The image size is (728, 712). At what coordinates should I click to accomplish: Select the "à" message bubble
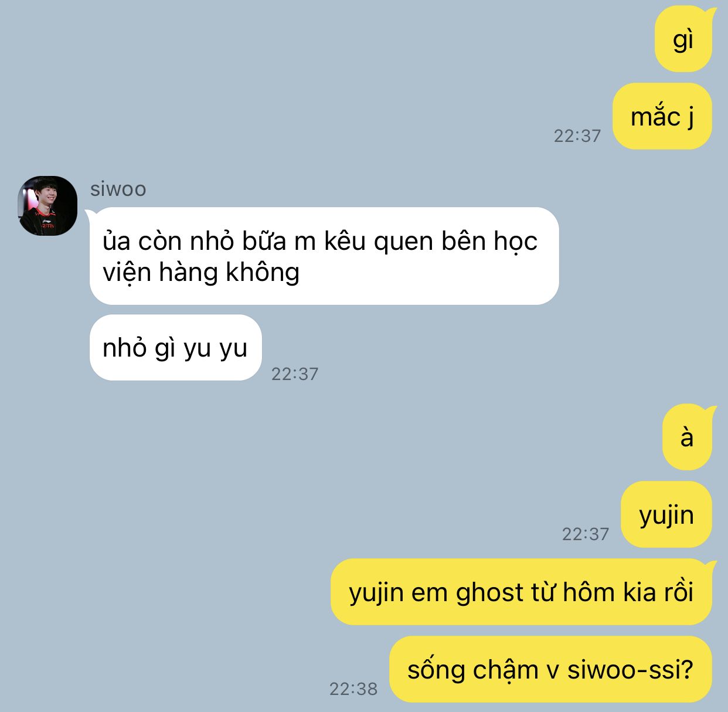click(687, 437)
